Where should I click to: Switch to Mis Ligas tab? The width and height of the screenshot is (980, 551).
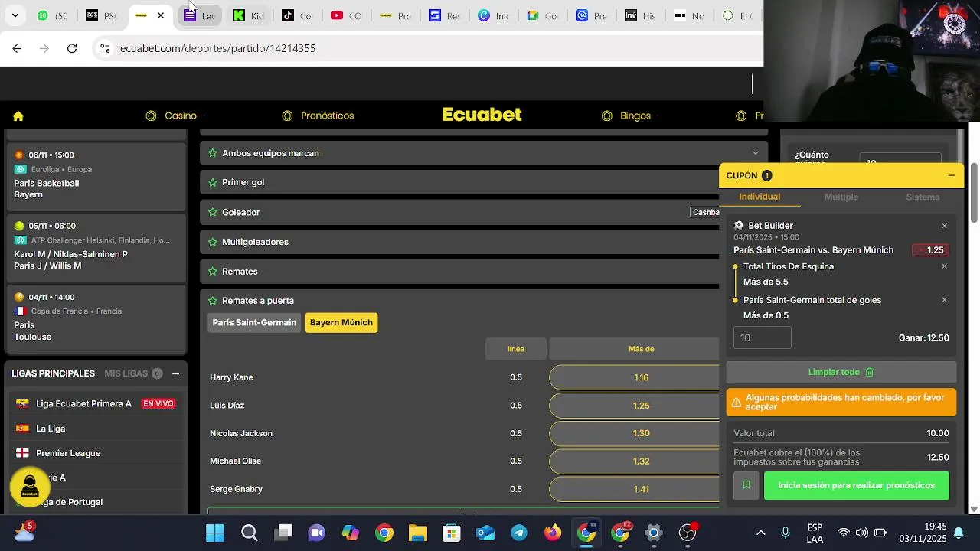[x=133, y=373]
